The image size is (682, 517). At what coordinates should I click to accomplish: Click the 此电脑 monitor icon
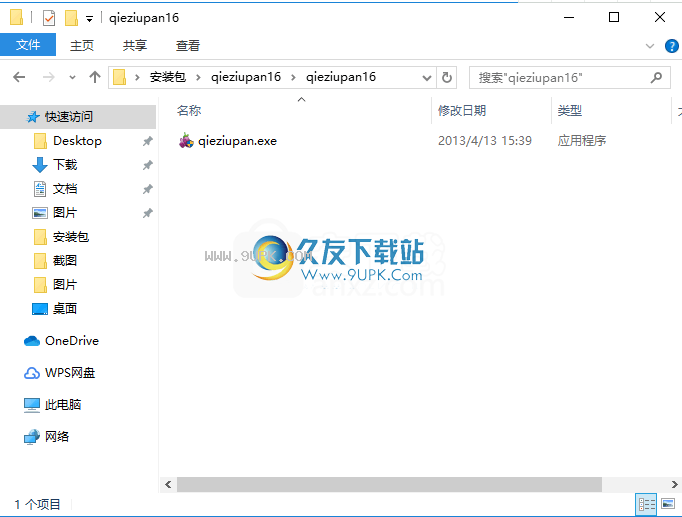point(32,405)
